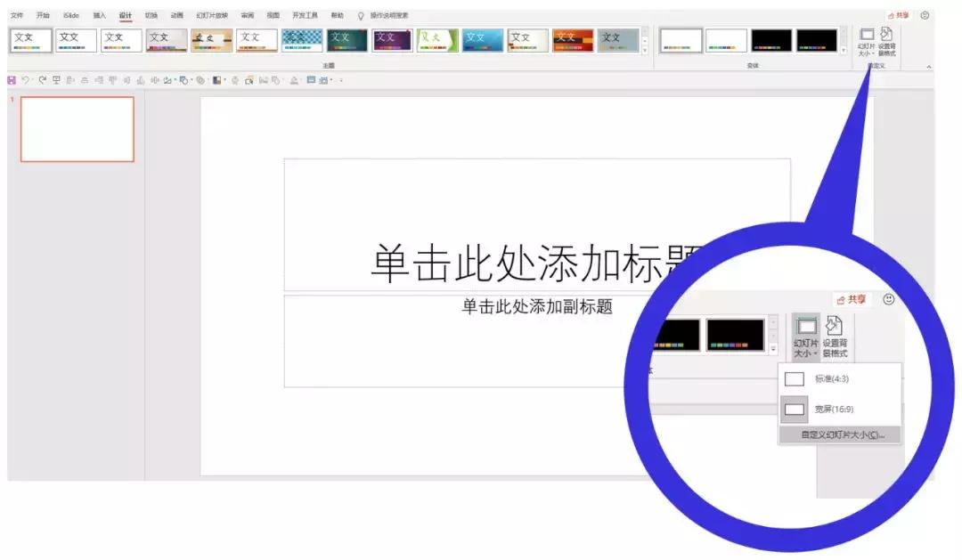Click the smiley feedback icon
962x560 pixels.
pyautogui.click(x=925, y=15)
